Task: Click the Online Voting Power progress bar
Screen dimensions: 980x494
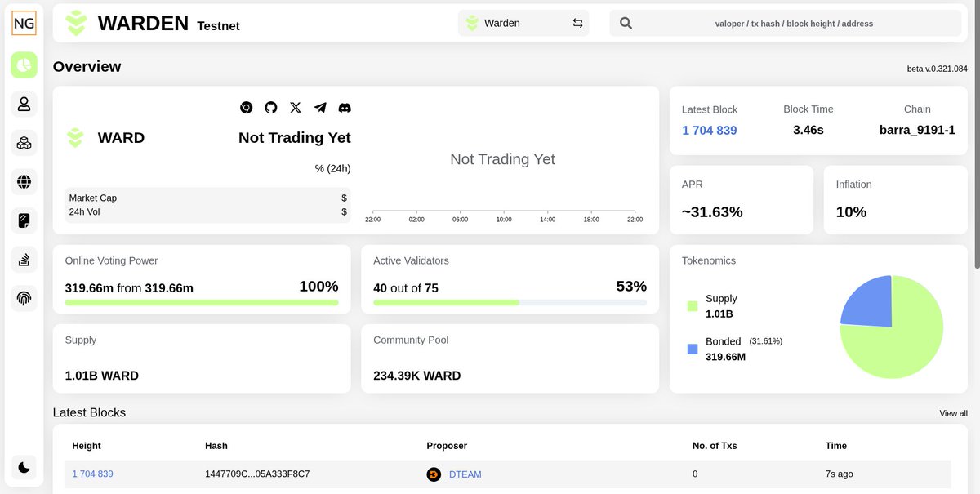Action: click(202, 302)
